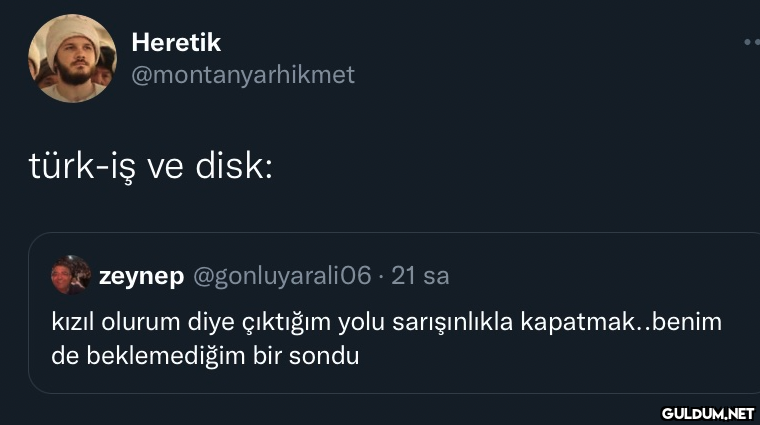The width and height of the screenshot is (760, 425).
Task: Open Heretik's profile picture
Action: pos(72,58)
